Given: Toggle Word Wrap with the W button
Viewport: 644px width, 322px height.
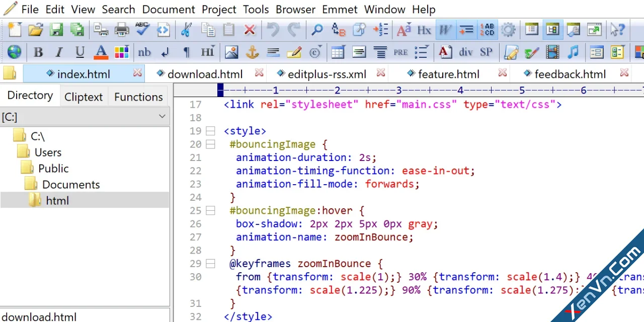Looking at the screenshot, I should pyautogui.click(x=445, y=30).
